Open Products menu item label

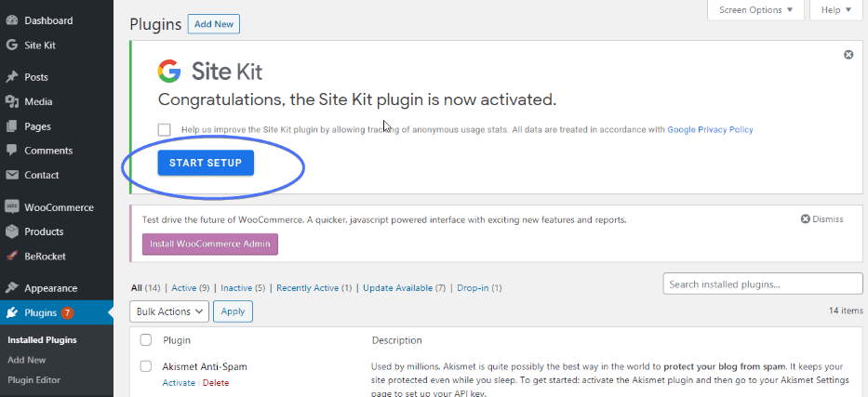(44, 232)
